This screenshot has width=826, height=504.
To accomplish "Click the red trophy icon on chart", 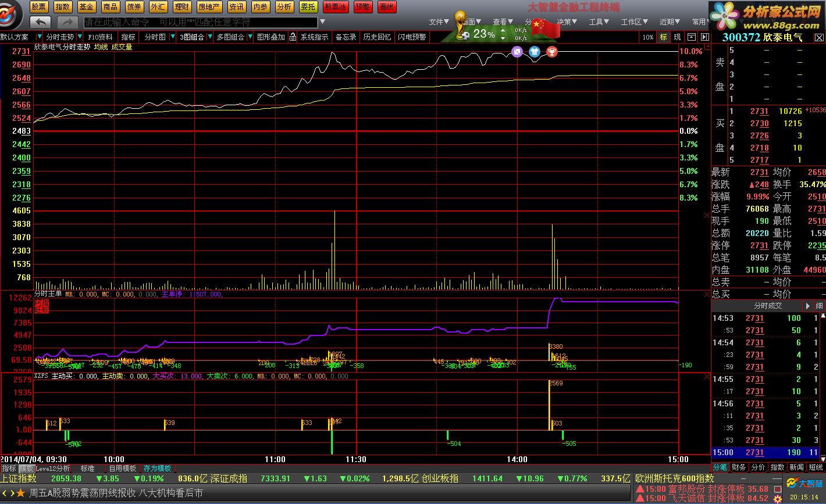I will [x=552, y=52].
